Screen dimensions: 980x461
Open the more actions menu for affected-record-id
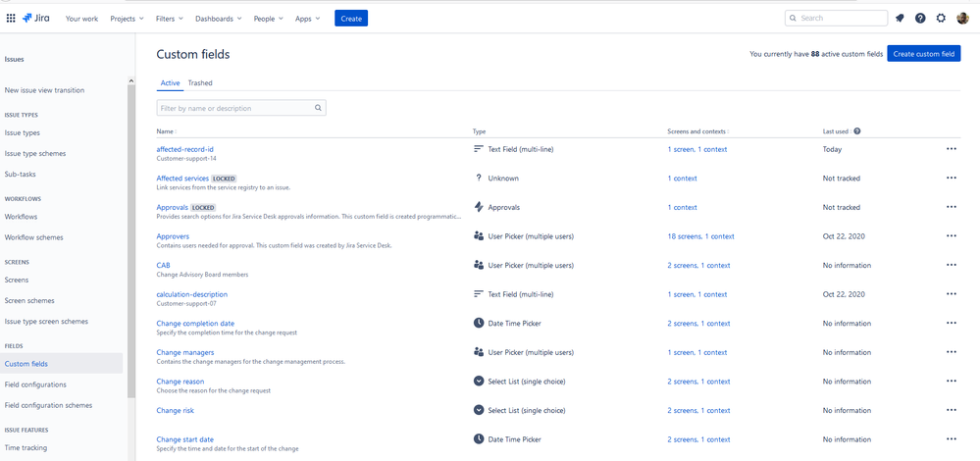click(x=952, y=149)
